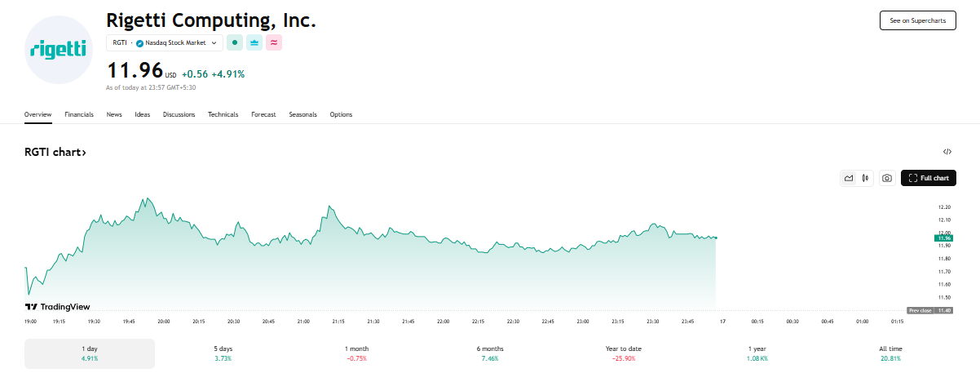Click the 12.20 price axis label
The image size is (980, 382).
click(944, 207)
